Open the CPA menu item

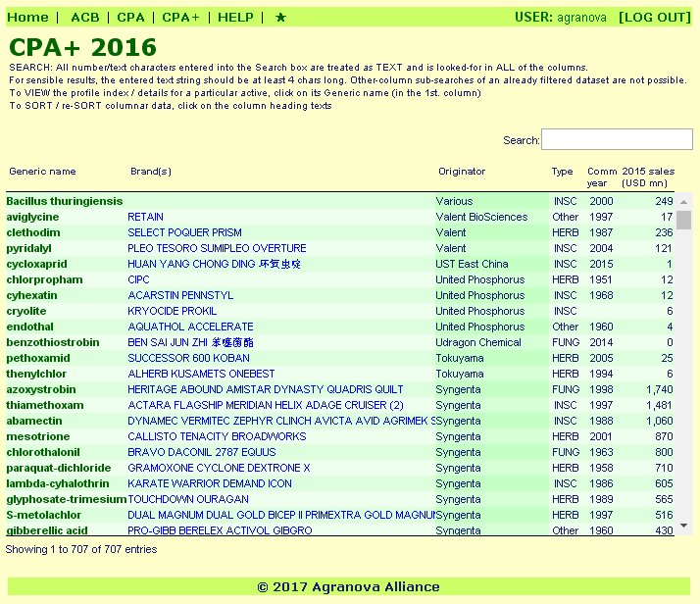(130, 18)
